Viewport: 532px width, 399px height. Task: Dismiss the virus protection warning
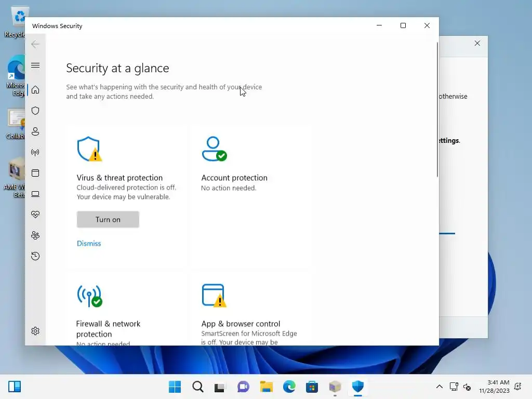pyautogui.click(x=89, y=243)
